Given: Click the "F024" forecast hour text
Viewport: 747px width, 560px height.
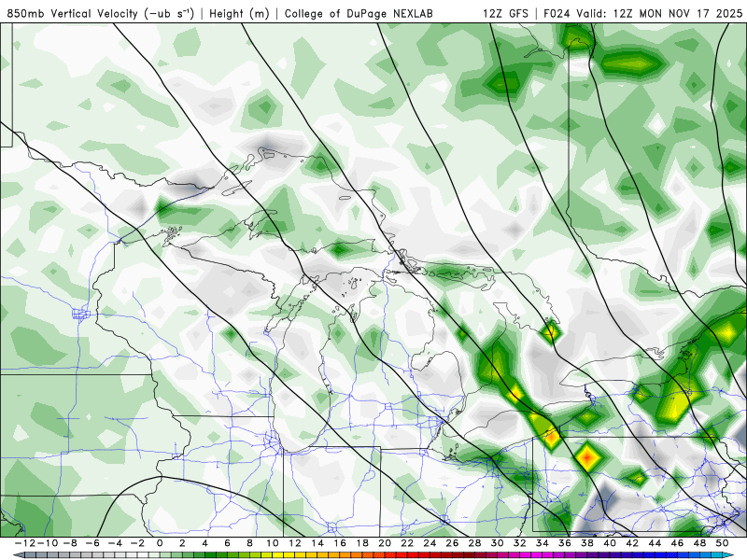Looking at the screenshot, I should [557, 13].
